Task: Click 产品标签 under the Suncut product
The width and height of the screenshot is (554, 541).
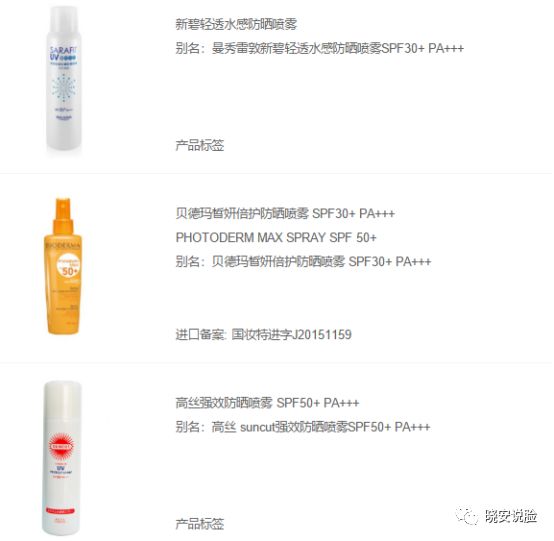Action: click(200, 524)
